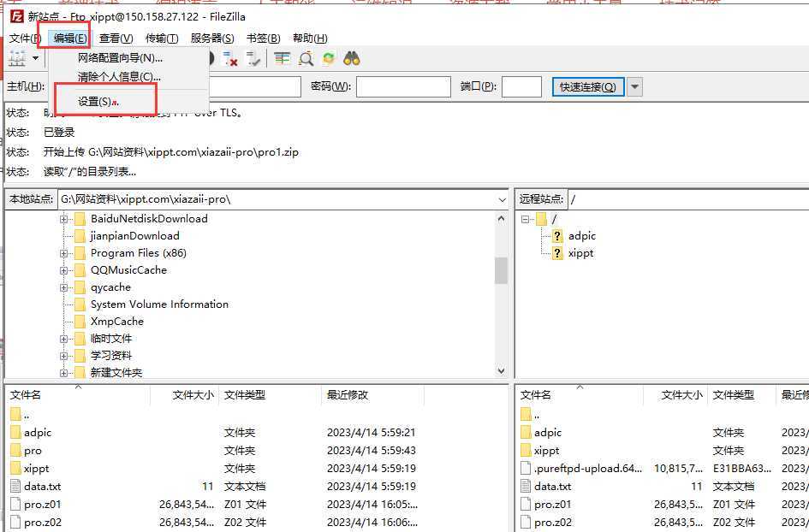Toggle the directory comparison icon
This screenshot has width=809, height=532.
[x=306, y=59]
